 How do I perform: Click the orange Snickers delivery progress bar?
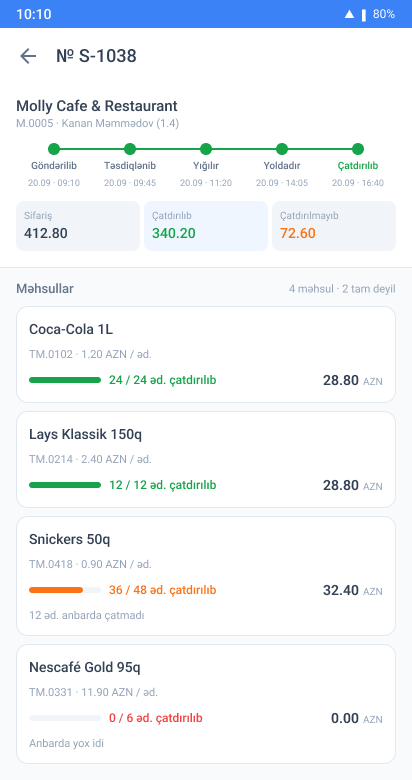tap(65, 590)
